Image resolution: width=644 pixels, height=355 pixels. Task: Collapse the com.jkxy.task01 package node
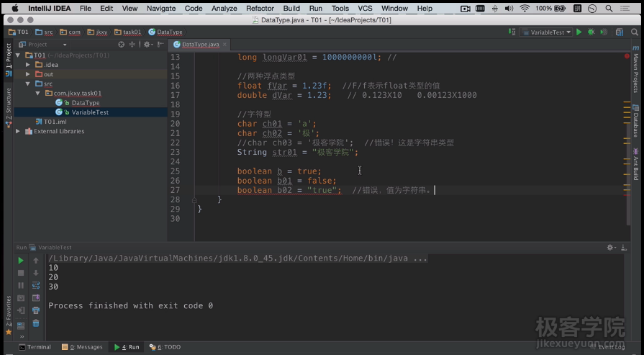(38, 94)
